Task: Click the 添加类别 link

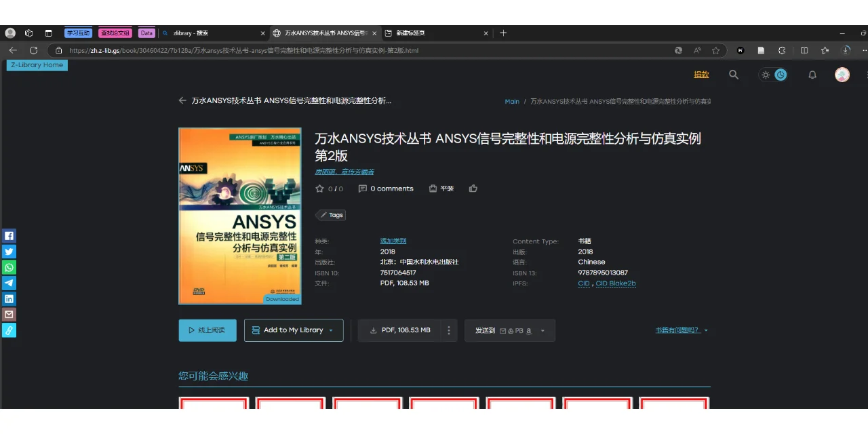Action: click(393, 241)
